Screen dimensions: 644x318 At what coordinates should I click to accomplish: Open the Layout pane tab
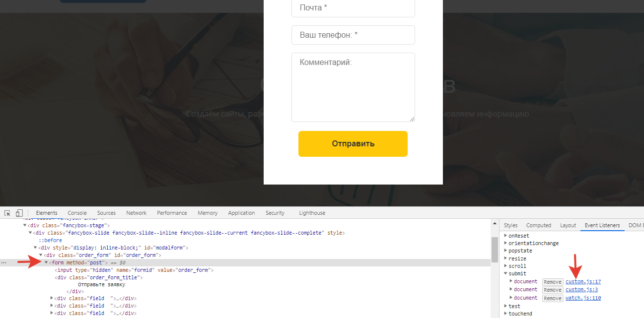tap(568, 225)
